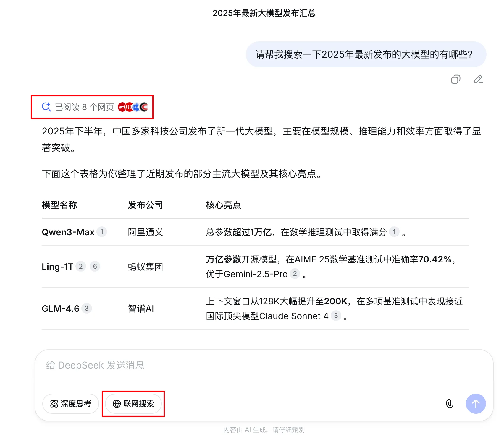This screenshot has width=504, height=435.
Task: Click the sentence 下面这个表格为你整理了
Action: point(182,173)
